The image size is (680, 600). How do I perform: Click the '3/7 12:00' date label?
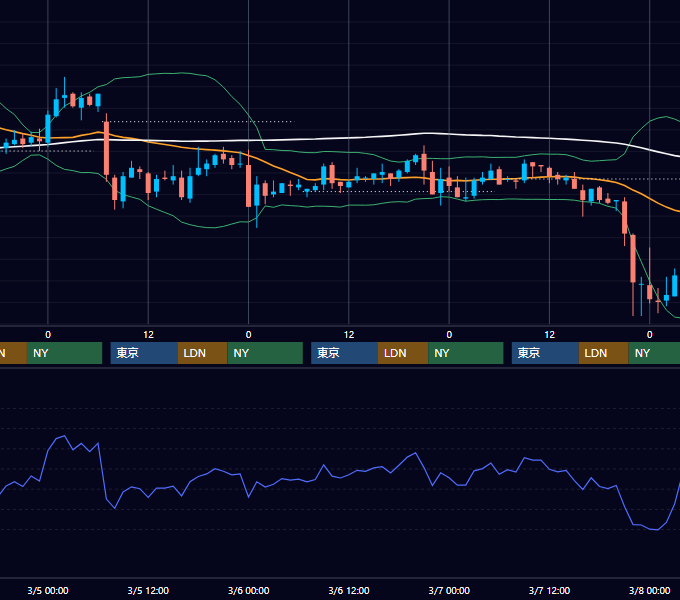point(549,590)
